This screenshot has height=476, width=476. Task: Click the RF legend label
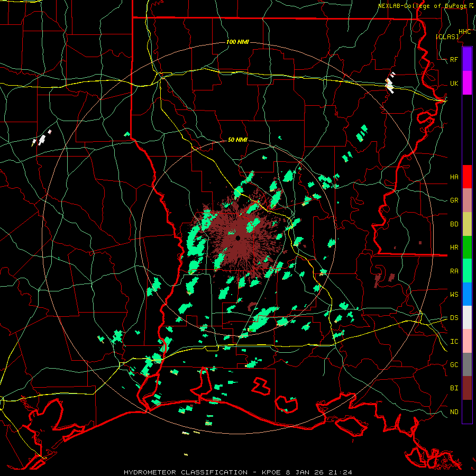pyautogui.click(x=454, y=59)
